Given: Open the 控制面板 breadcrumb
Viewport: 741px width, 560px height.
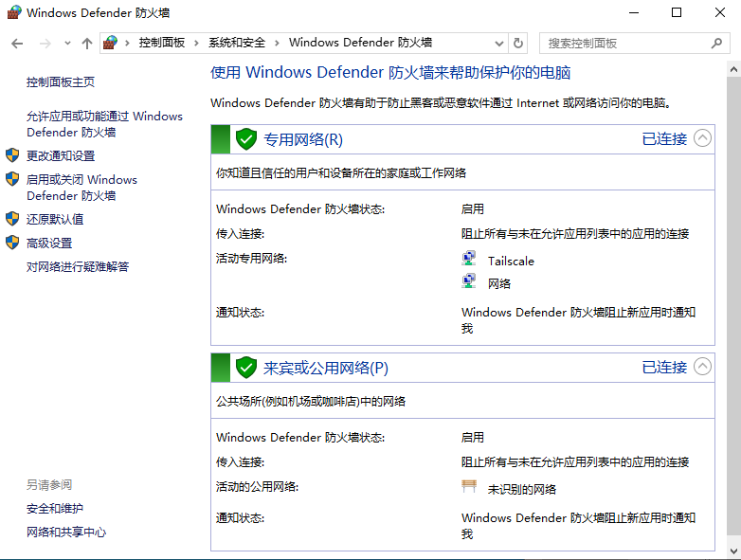Looking at the screenshot, I should [x=162, y=43].
